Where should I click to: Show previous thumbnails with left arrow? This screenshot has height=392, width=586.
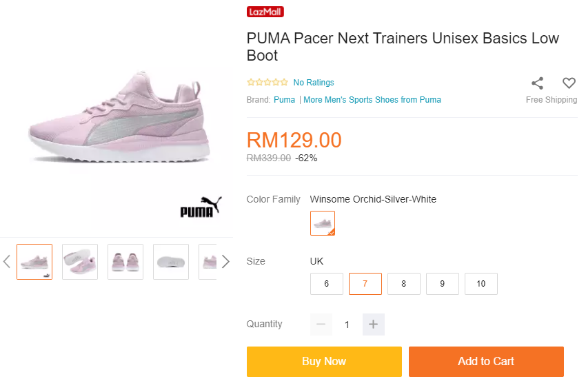[x=7, y=262]
